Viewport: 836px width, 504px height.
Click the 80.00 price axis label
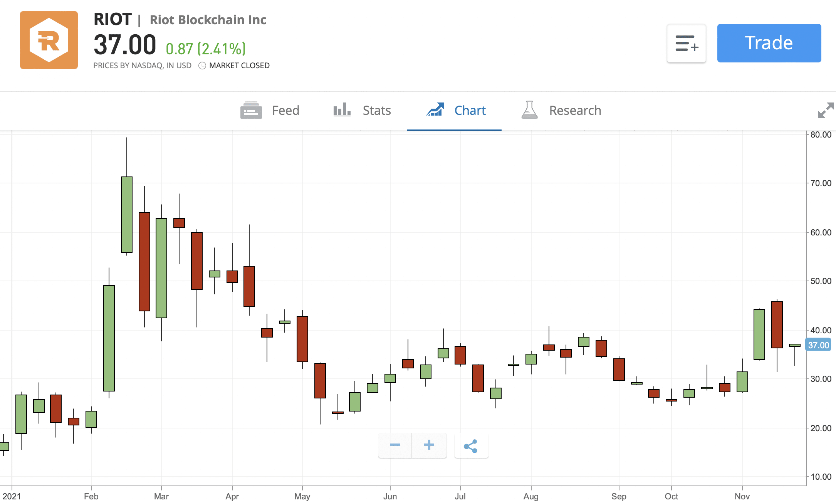pos(821,134)
